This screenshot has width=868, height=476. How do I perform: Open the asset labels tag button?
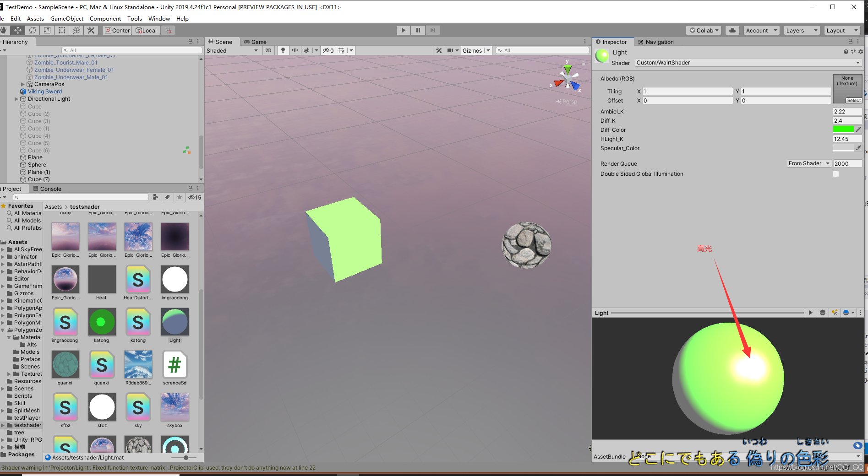point(857,445)
